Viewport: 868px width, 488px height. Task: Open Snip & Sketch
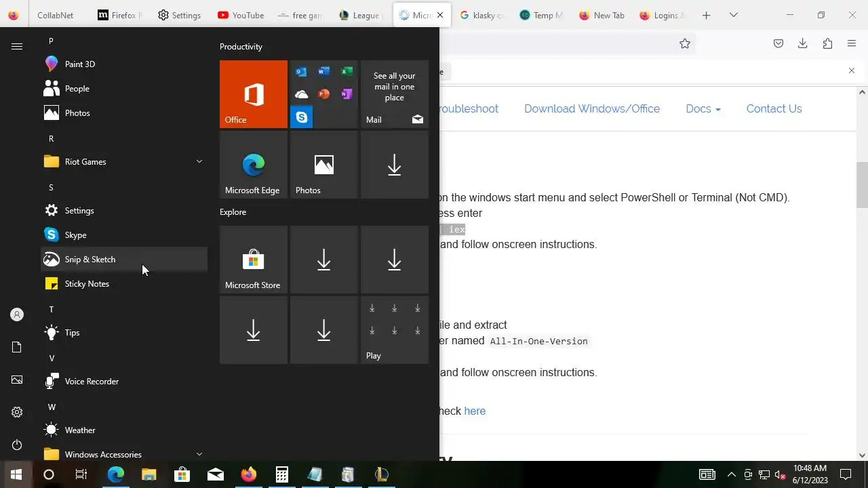(x=124, y=260)
